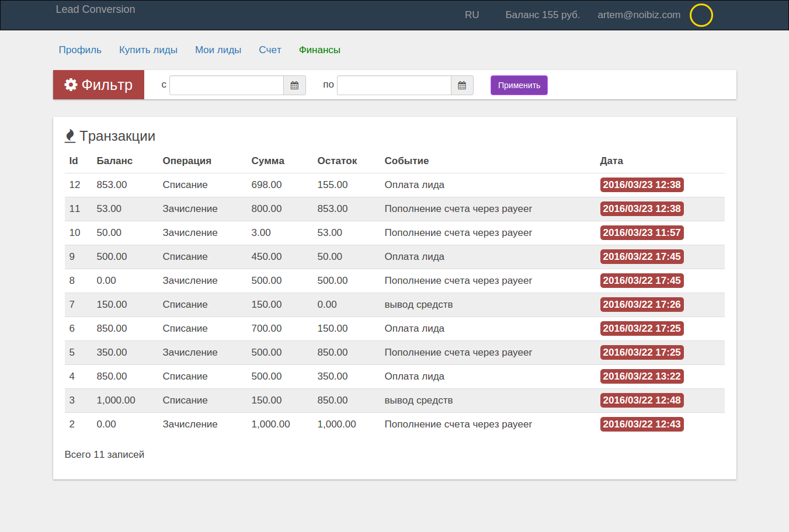The height and width of the screenshot is (532, 789).
Task: Click вывод средств in row 7
Action: 419,305
